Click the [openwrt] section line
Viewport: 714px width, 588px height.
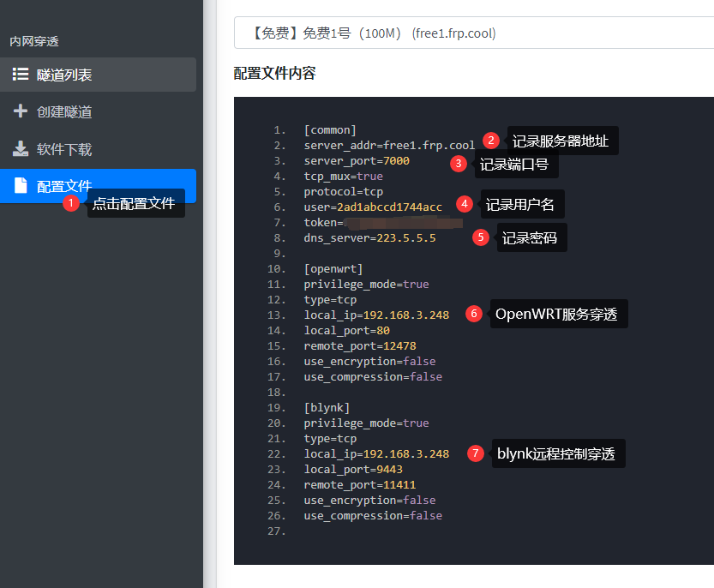(333, 269)
